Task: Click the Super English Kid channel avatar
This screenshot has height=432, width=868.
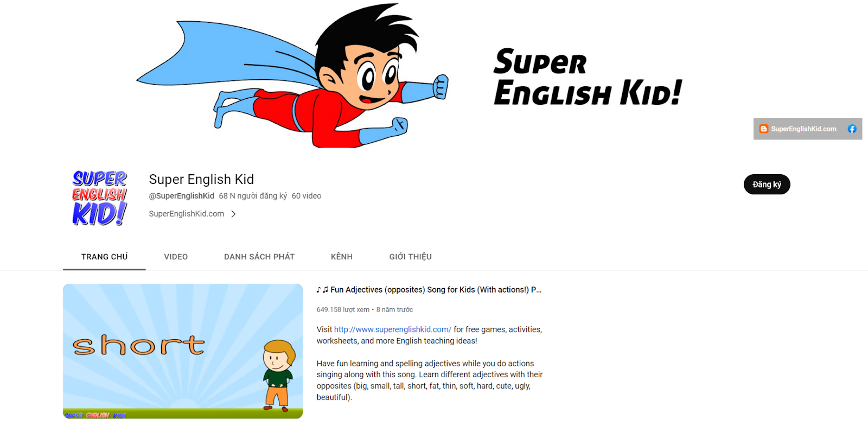Action: point(100,198)
